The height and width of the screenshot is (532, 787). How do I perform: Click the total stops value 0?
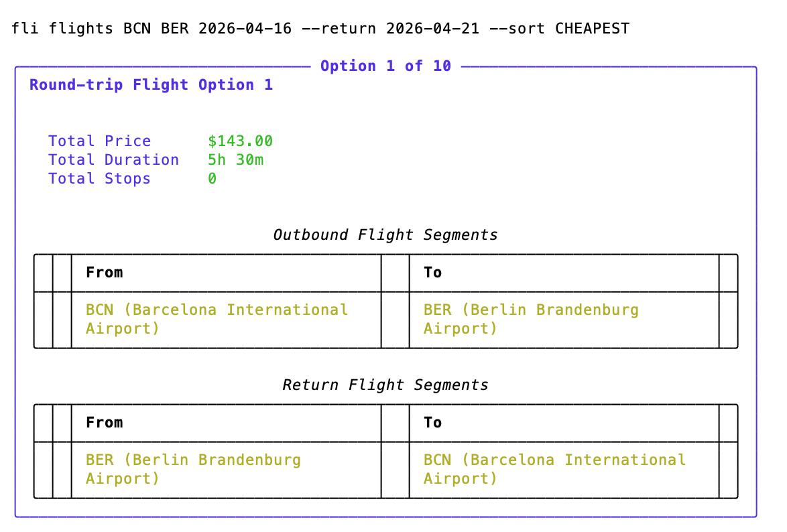pyautogui.click(x=212, y=178)
